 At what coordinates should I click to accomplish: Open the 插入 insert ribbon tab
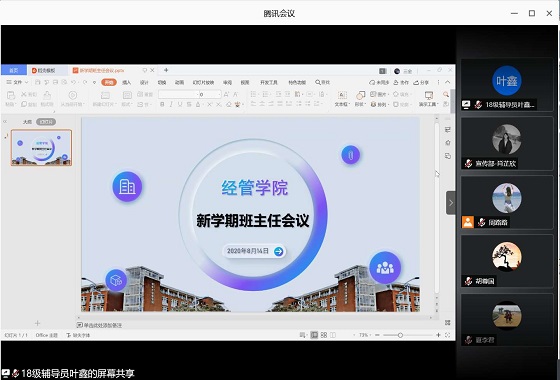pyautogui.click(x=126, y=82)
